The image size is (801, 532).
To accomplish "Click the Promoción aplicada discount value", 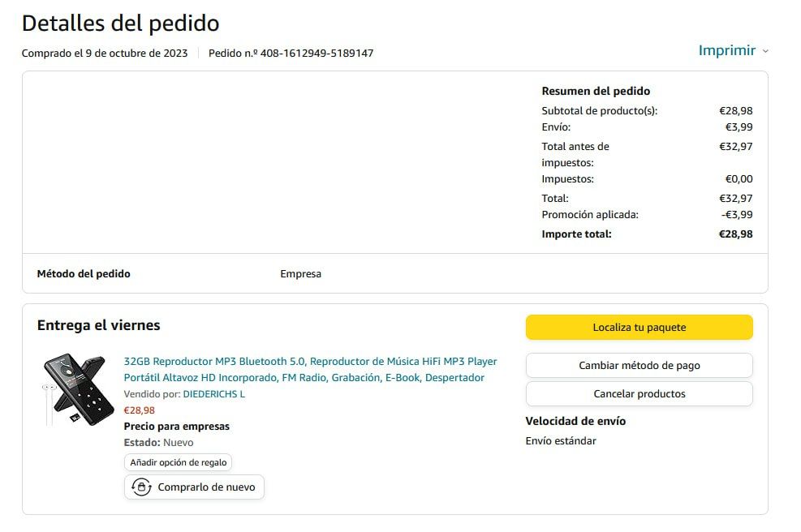I will 737,215.
